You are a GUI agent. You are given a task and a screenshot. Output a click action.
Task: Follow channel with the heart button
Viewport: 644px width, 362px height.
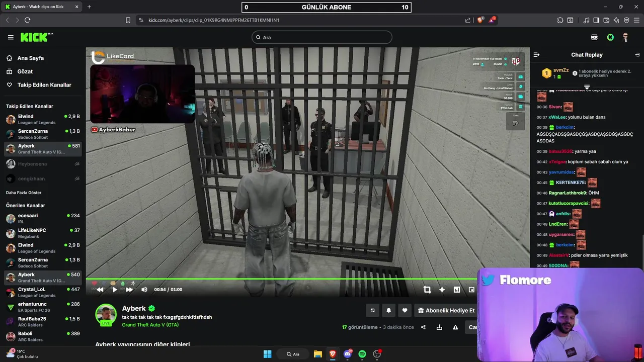[x=405, y=311]
